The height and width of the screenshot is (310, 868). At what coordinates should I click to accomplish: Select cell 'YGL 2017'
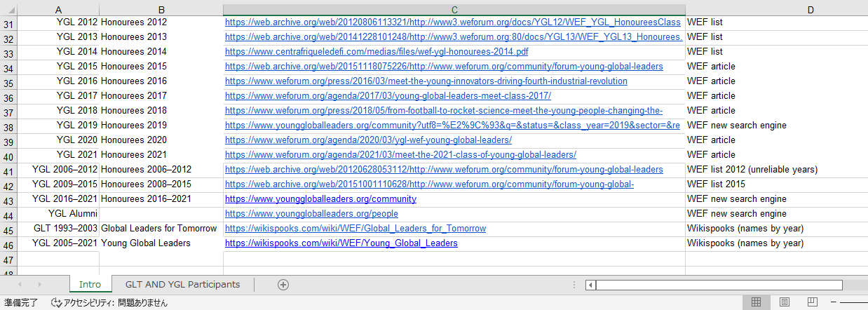click(57, 96)
